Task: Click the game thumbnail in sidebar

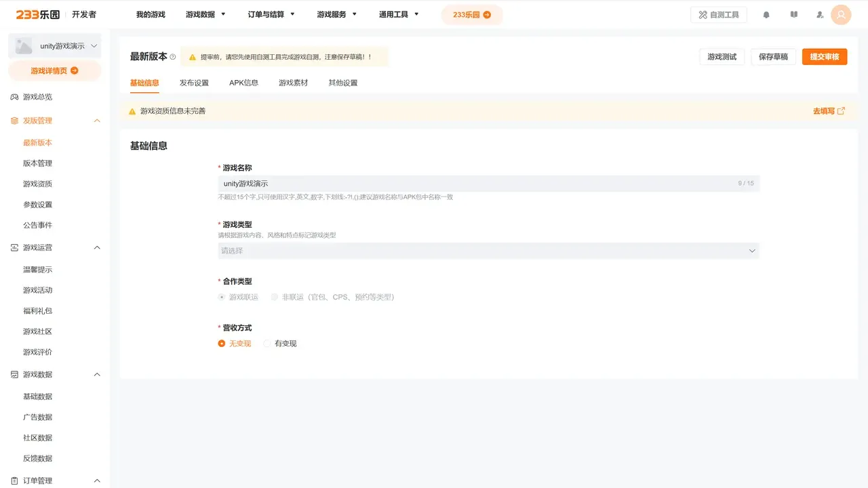Action: click(x=24, y=46)
